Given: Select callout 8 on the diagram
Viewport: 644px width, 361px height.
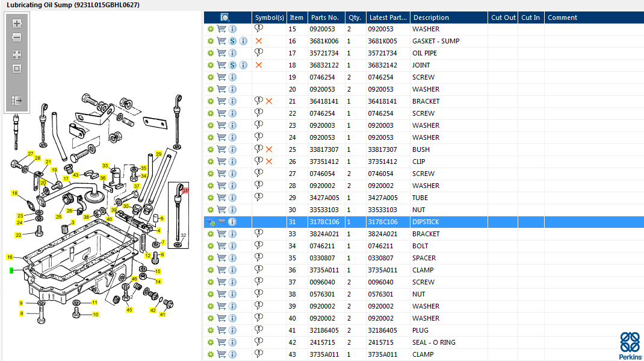Looking at the screenshot, I should pyautogui.click(x=21, y=313).
